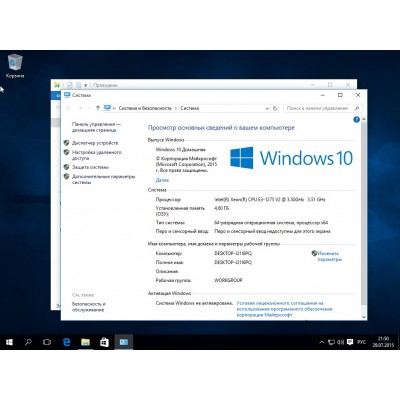This screenshot has width=400, height=400.
Task: Minimize the Explorer window behind
Action: pos(312,85)
